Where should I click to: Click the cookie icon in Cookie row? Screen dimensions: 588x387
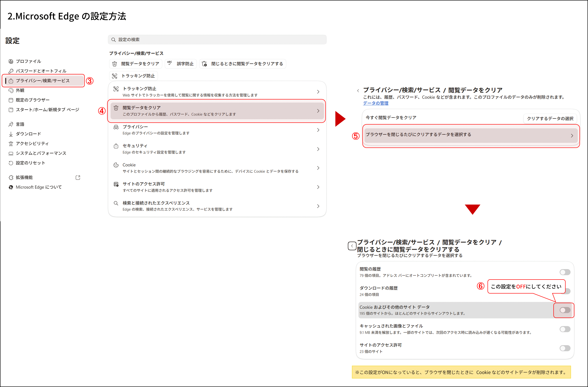(116, 165)
